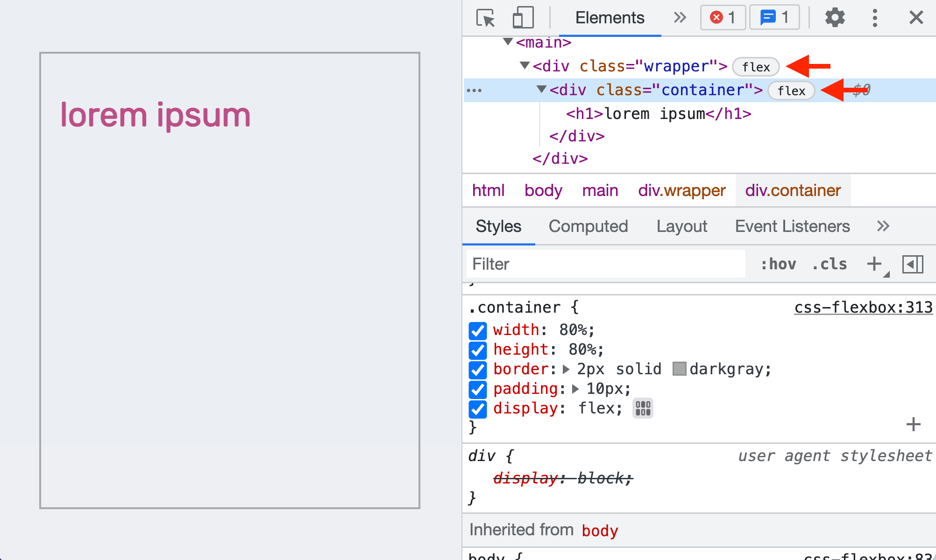Click the element picker icon
The height and width of the screenshot is (560, 936).
coord(485,17)
